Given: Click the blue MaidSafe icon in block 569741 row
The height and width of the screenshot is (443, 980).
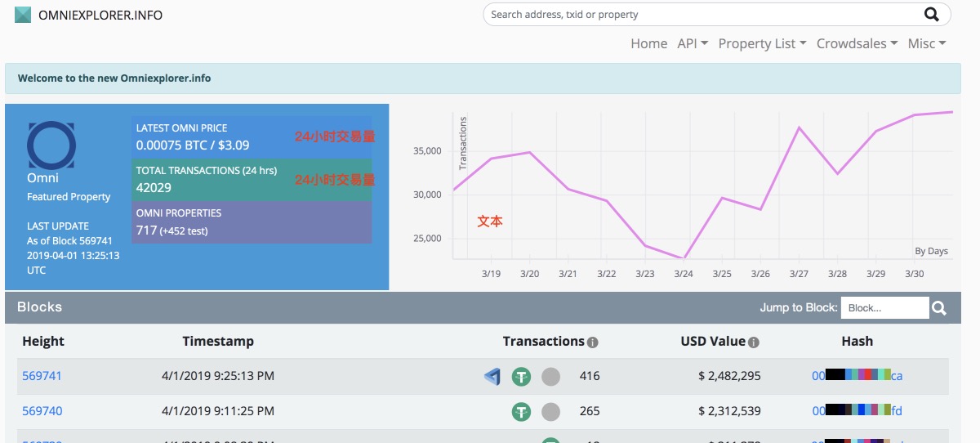Looking at the screenshot, I should tap(492, 376).
